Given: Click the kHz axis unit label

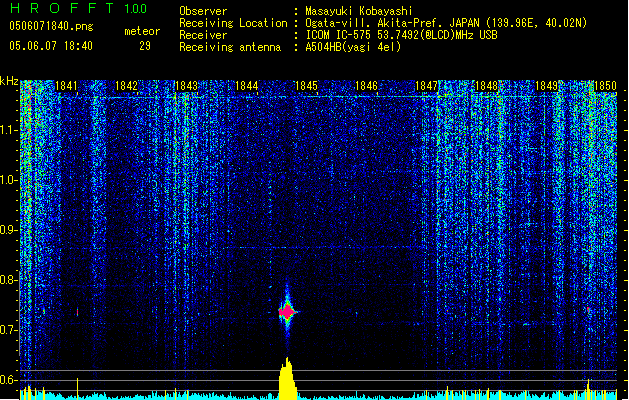Looking at the screenshot, I should 9,81.
